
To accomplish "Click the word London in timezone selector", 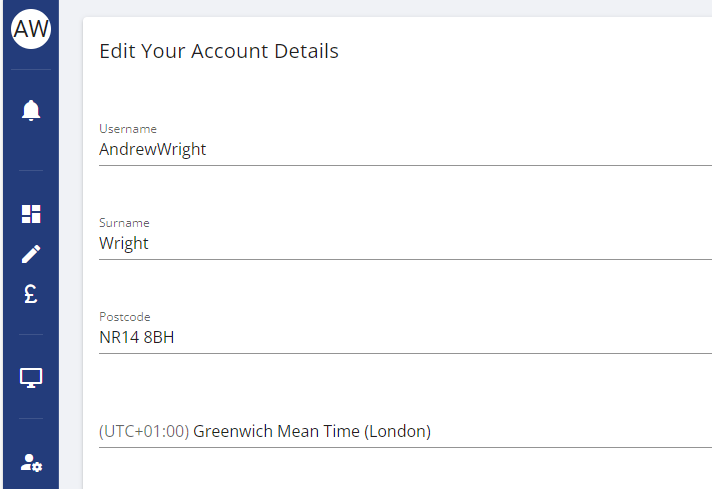I will click(397, 431).
